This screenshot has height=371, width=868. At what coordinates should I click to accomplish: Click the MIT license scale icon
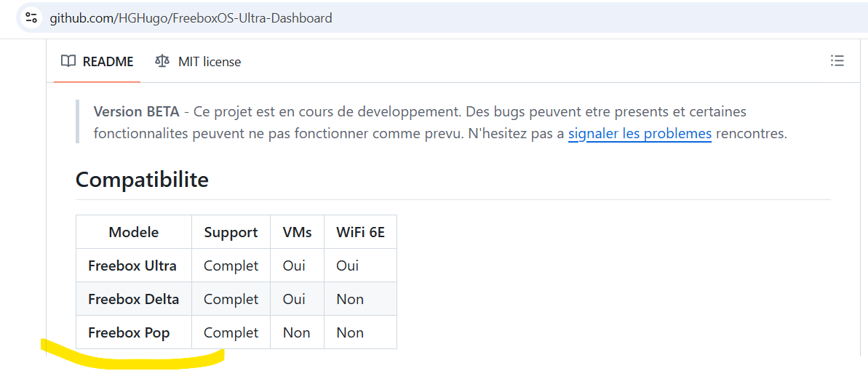point(162,61)
